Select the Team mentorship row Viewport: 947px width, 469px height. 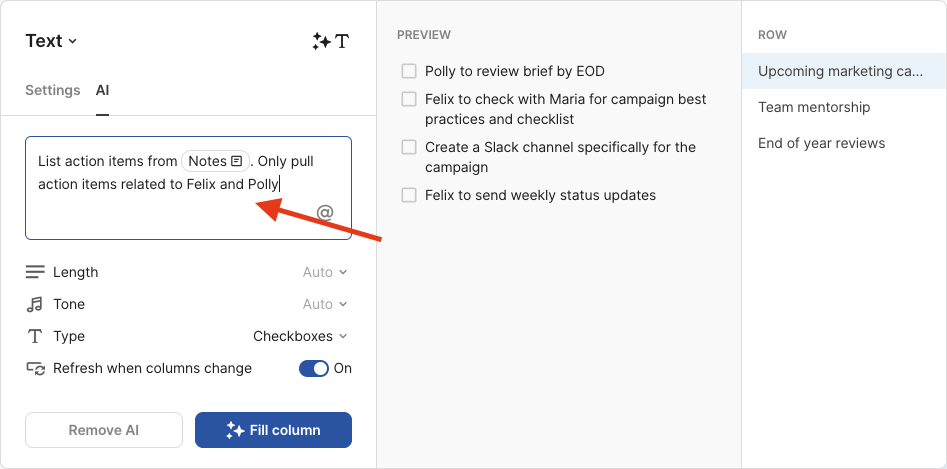(814, 107)
